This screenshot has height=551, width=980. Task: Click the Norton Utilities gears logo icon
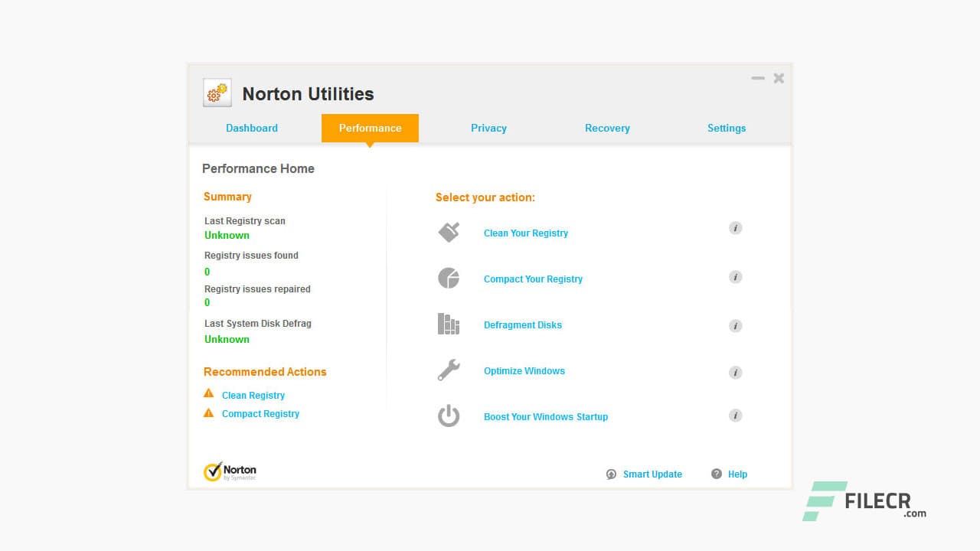coord(216,93)
